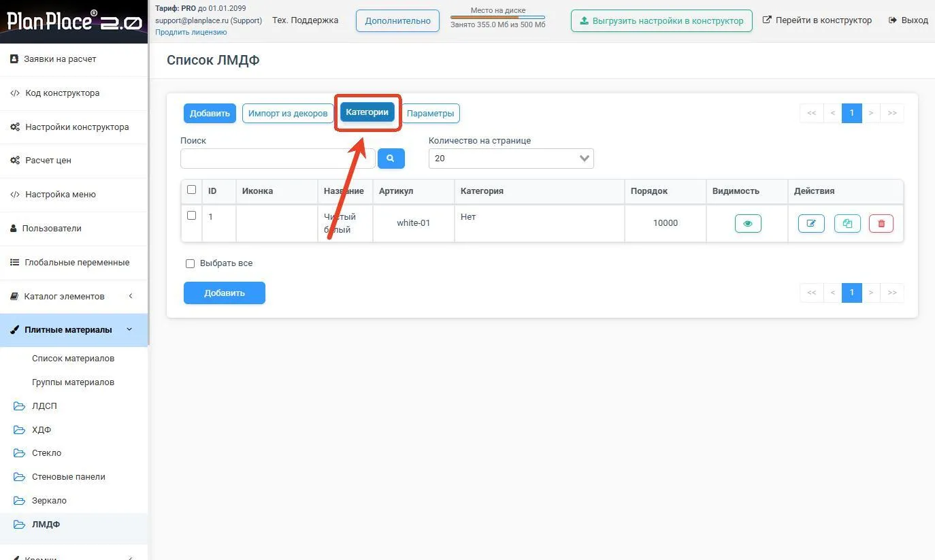This screenshot has width=935, height=560.
Task: Open Настройки конструктора menu item
Action: pos(73,127)
